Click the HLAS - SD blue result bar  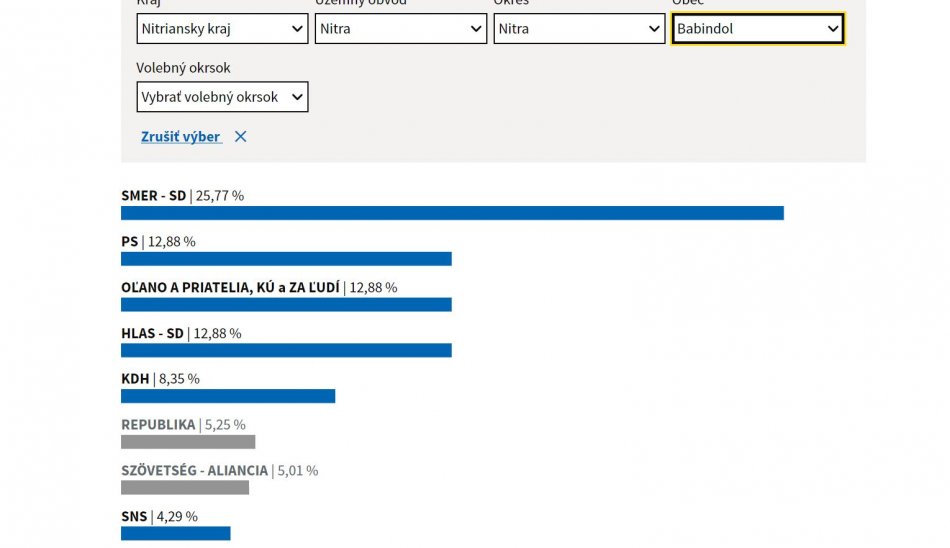(286, 351)
